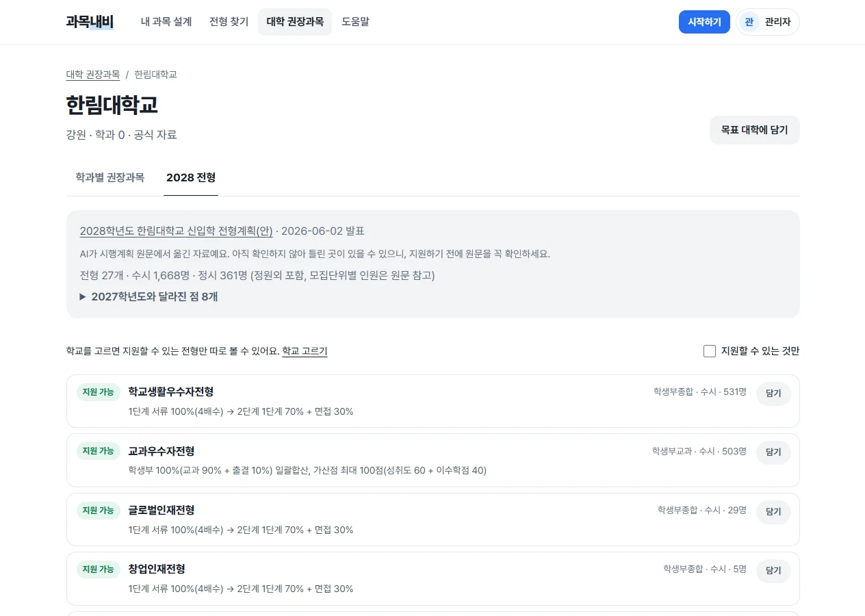The width and height of the screenshot is (865, 616).
Task: Click 담기 for 학교생활우수자전형
Action: point(773,394)
